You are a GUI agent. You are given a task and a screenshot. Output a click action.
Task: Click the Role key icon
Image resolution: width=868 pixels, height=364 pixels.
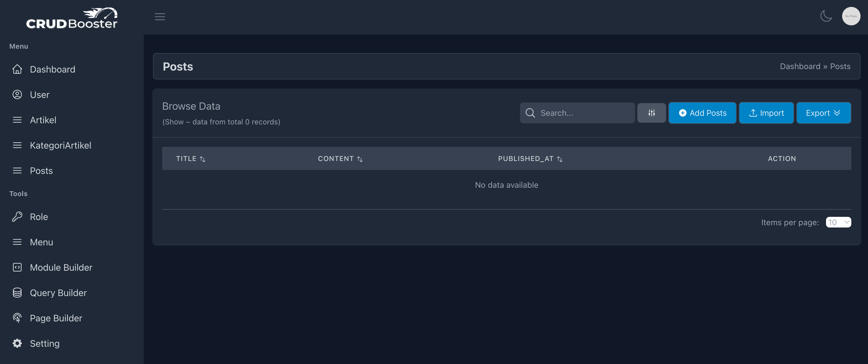coord(17,217)
